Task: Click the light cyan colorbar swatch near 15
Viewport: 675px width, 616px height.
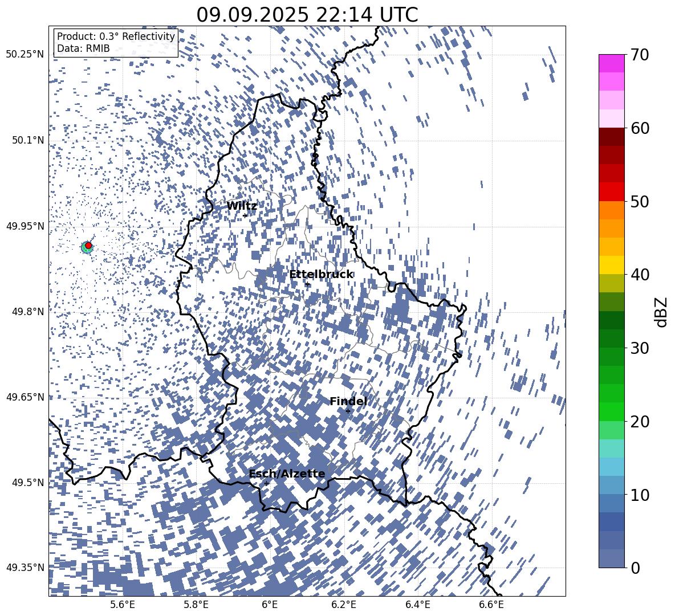Action: click(x=611, y=448)
